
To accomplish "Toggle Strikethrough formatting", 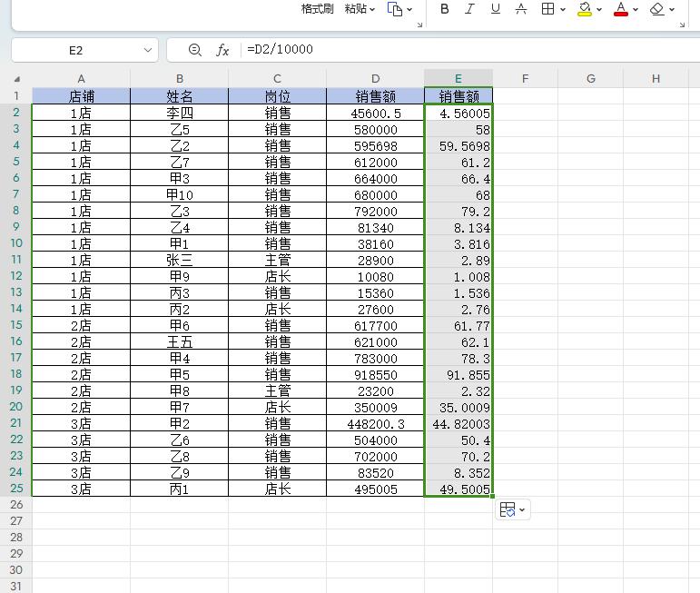I will [x=521, y=9].
